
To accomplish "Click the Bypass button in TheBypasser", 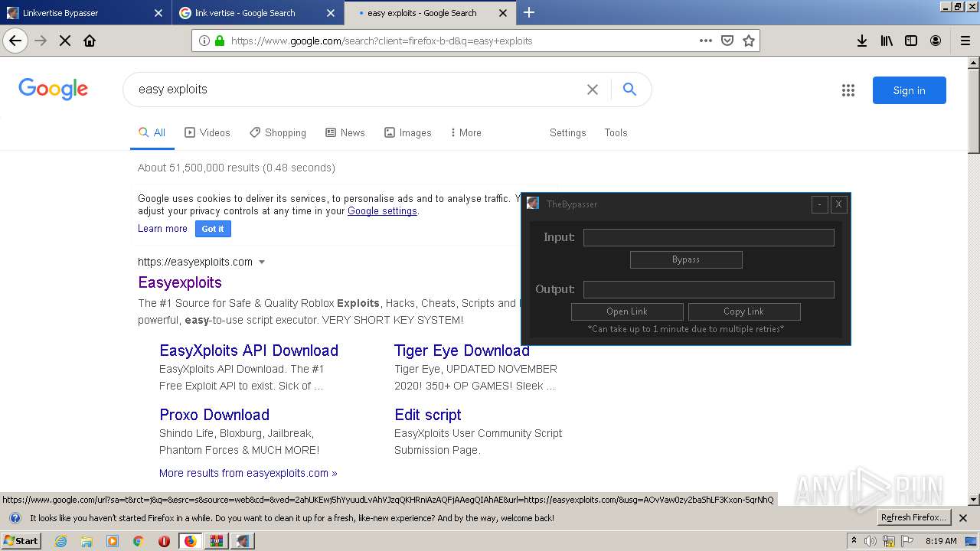I will pyautogui.click(x=686, y=259).
